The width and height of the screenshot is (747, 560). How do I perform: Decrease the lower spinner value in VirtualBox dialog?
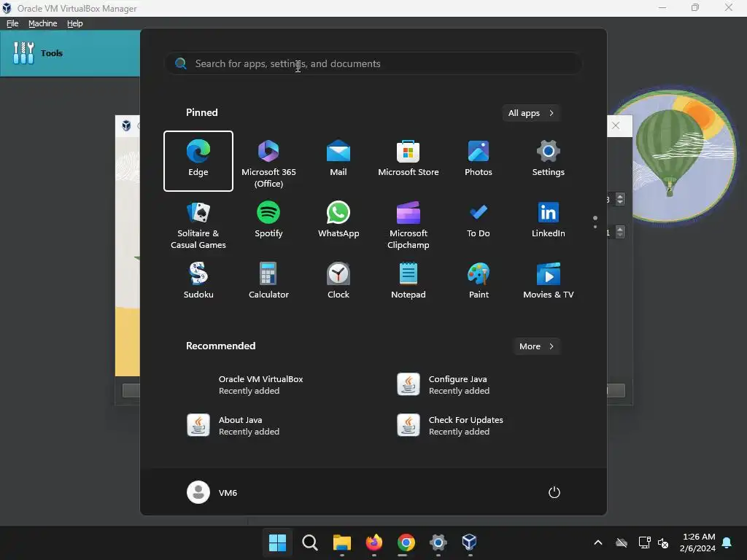click(620, 236)
